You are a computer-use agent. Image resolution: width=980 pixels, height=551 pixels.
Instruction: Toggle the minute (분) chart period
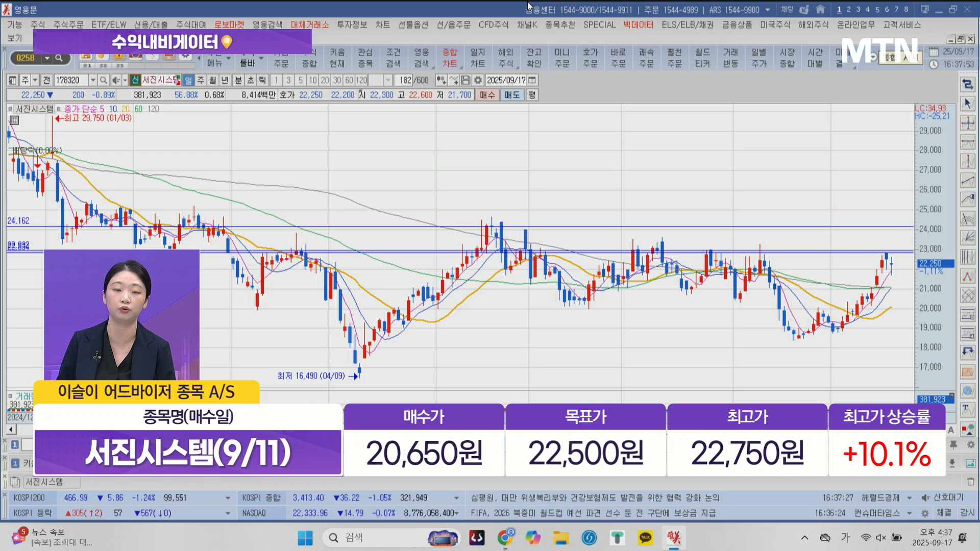(238, 80)
